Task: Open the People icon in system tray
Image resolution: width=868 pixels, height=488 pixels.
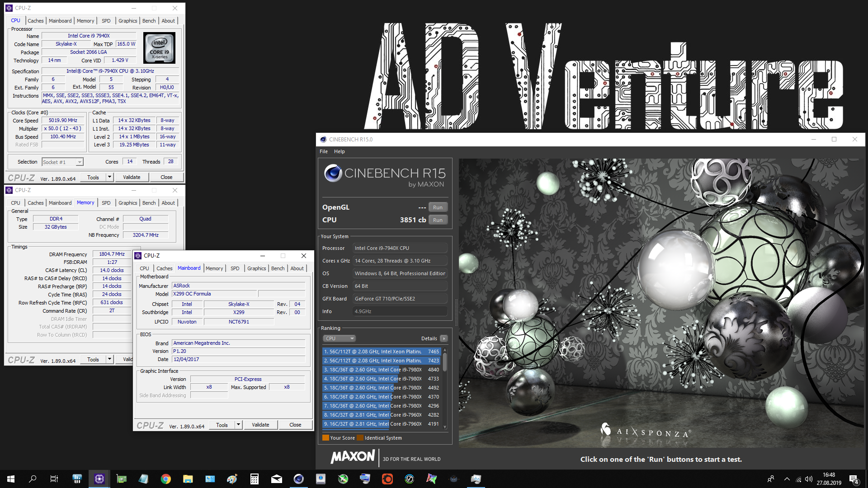Action: [771, 479]
